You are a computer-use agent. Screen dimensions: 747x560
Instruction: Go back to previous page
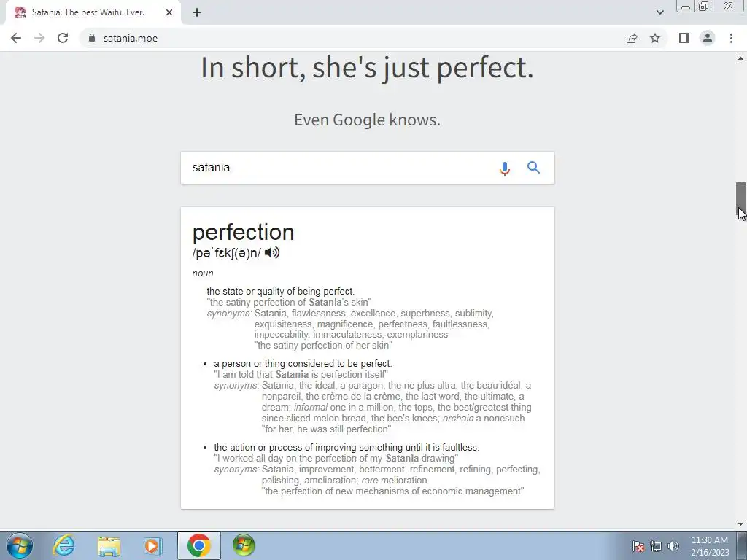[x=16, y=38]
